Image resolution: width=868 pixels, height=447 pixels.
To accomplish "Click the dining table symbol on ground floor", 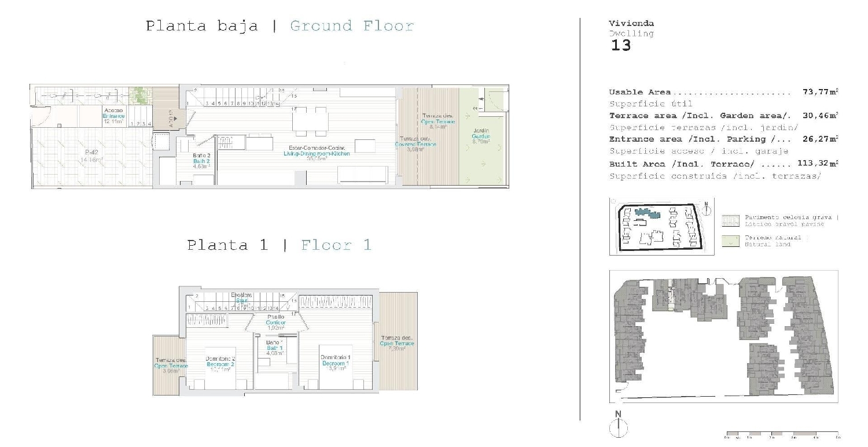I will (310, 120).
